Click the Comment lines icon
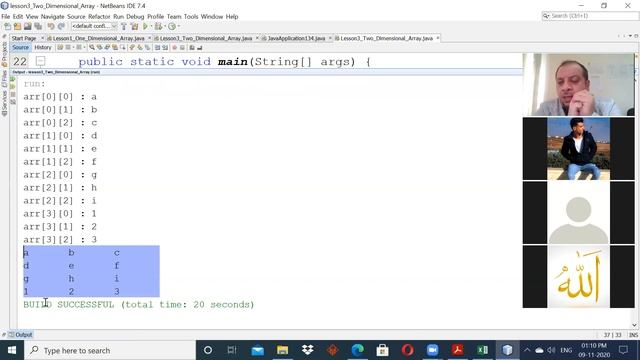 coord(192,48)
